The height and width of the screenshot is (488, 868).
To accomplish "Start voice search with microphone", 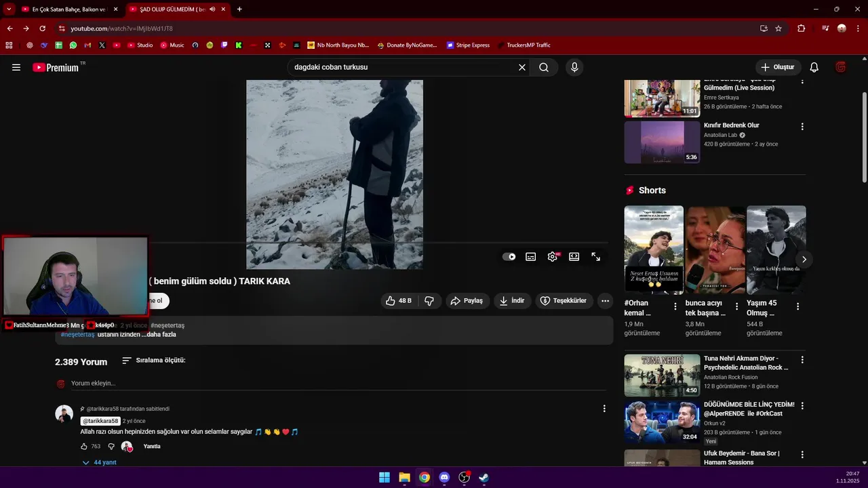I will 574,67.
